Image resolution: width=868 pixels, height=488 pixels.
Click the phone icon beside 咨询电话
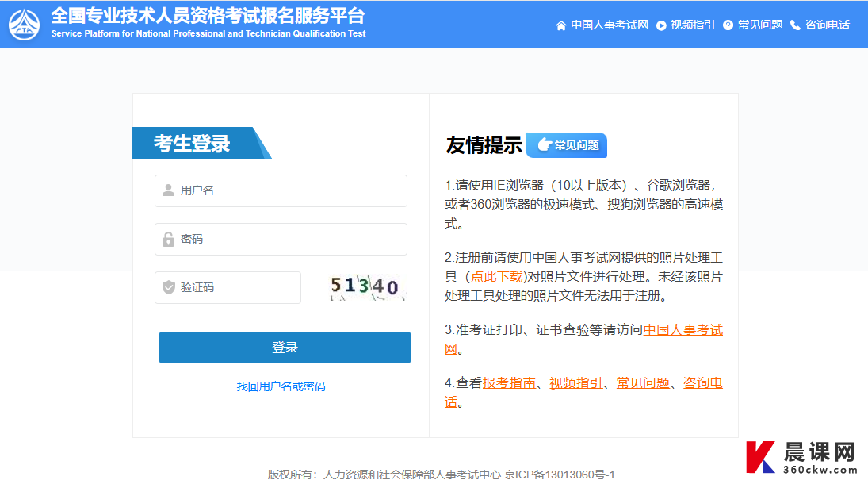(795, 25)
